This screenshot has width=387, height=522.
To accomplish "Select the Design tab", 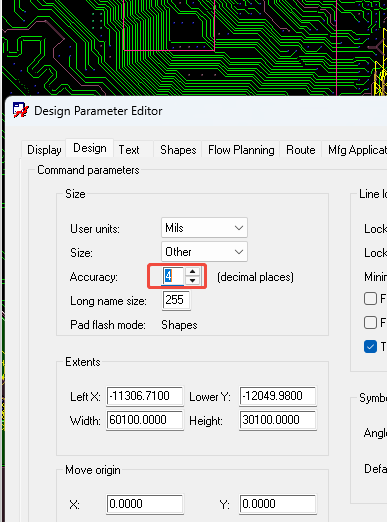I will click(90, 148).
